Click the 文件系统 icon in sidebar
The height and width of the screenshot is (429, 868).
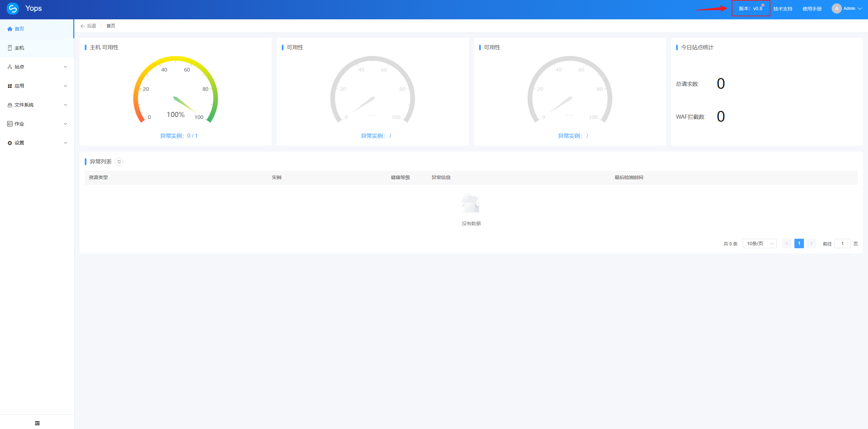coord(10,105)
